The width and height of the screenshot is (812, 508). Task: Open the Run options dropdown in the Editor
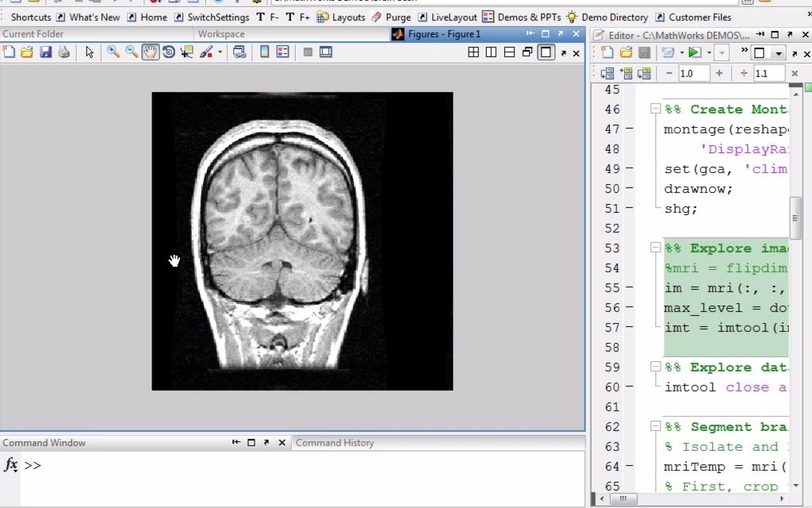pos(710,52)
